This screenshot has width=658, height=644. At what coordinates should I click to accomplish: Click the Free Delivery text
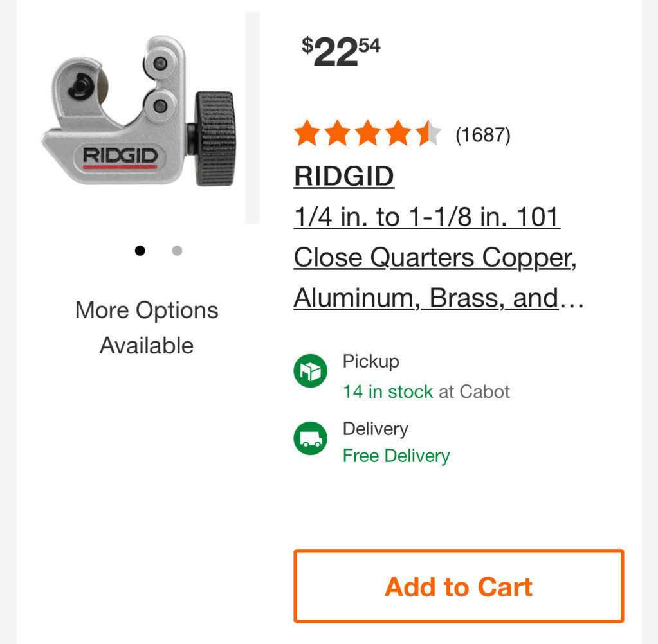(x=396, y=456)
